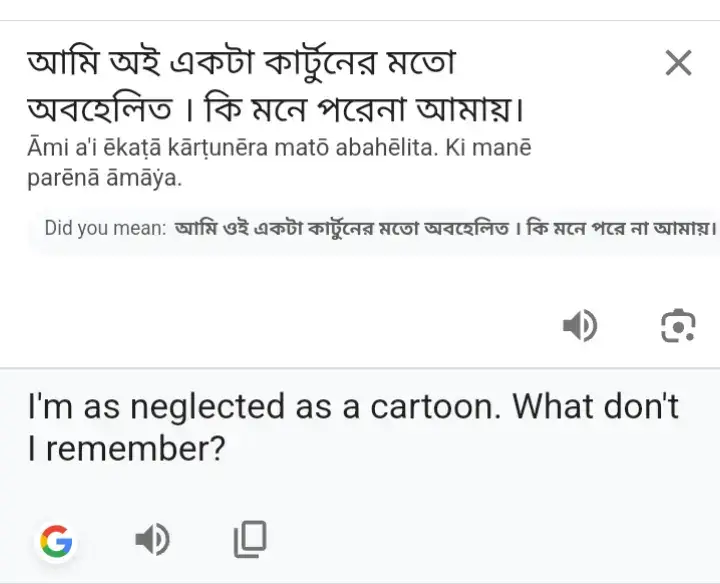
Task: Click the word "cartoon" in the translation
Action: (435, 407)
